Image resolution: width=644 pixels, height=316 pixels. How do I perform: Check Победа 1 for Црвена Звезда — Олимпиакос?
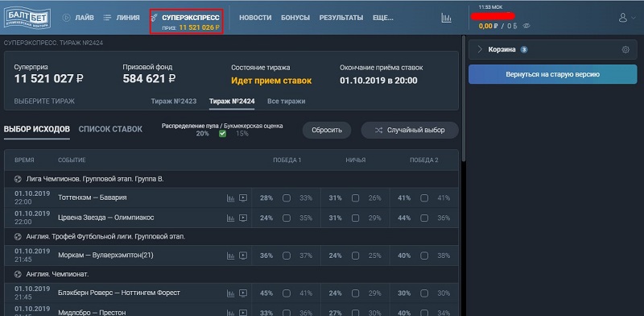point(287,218)
